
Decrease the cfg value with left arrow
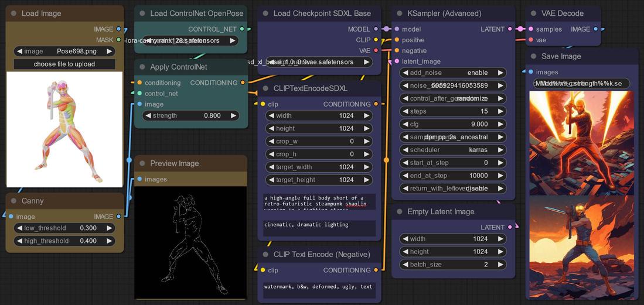pyautogui.click(x=405, y=124)
